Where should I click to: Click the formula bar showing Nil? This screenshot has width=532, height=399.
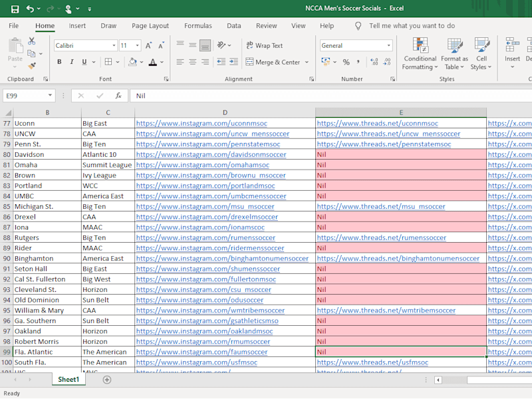[331, 96]
